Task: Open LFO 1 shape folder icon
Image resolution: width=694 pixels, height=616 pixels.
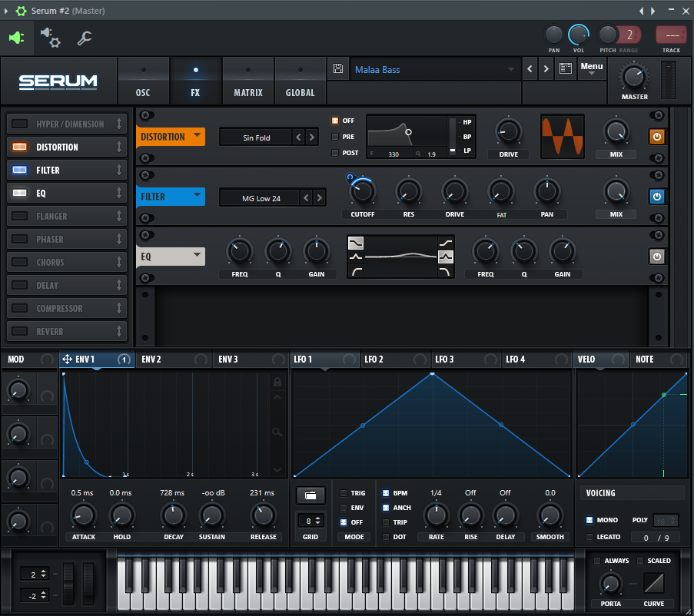Action: (310, 495)
